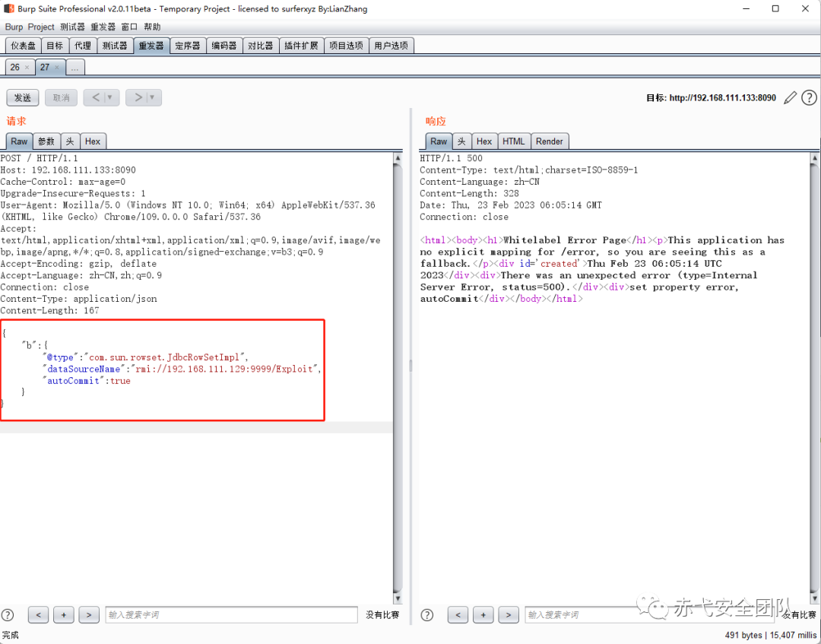
Task: Click the 取消 cancel button
Action: 62,97
